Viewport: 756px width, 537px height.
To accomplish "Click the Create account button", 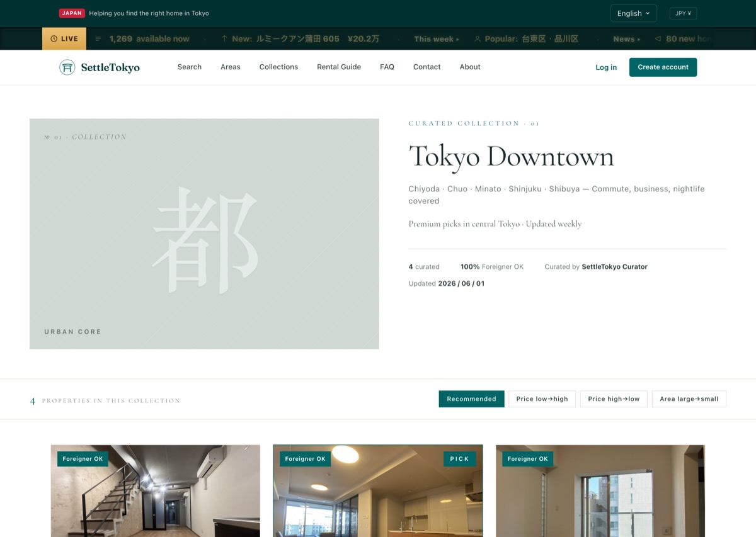I will pos(663,67).
